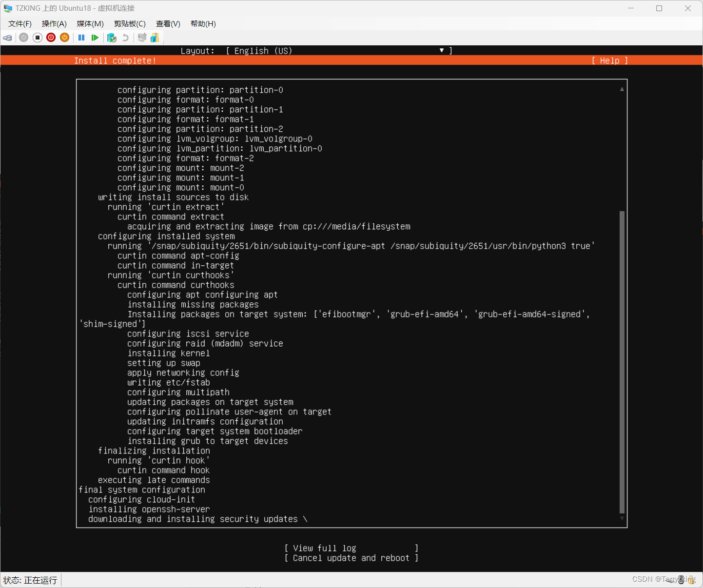Screen dimensions: 703x588
Task: Click the grayed-out Start power icon
Action: (x=23, y=38)
